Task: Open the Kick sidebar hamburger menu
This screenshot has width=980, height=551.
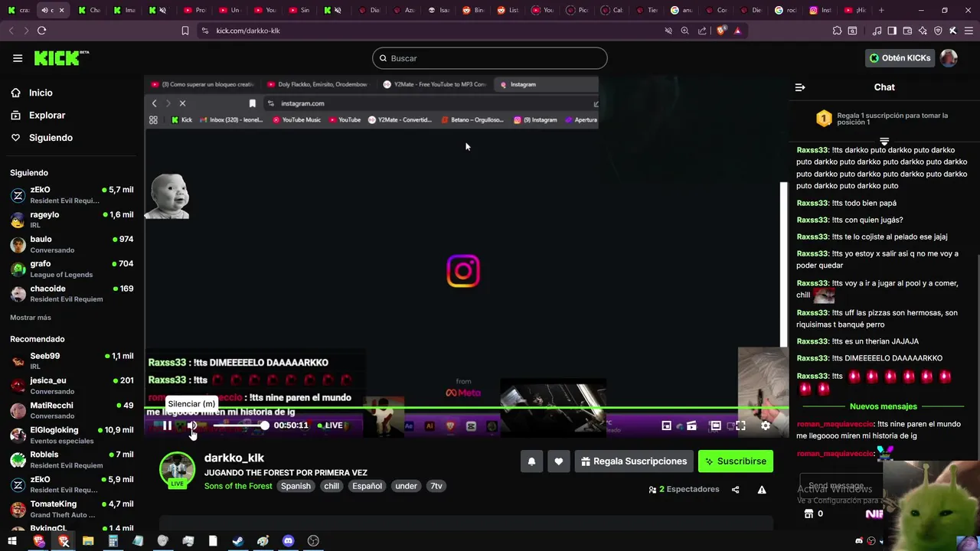Action: [x=18, y=58]
